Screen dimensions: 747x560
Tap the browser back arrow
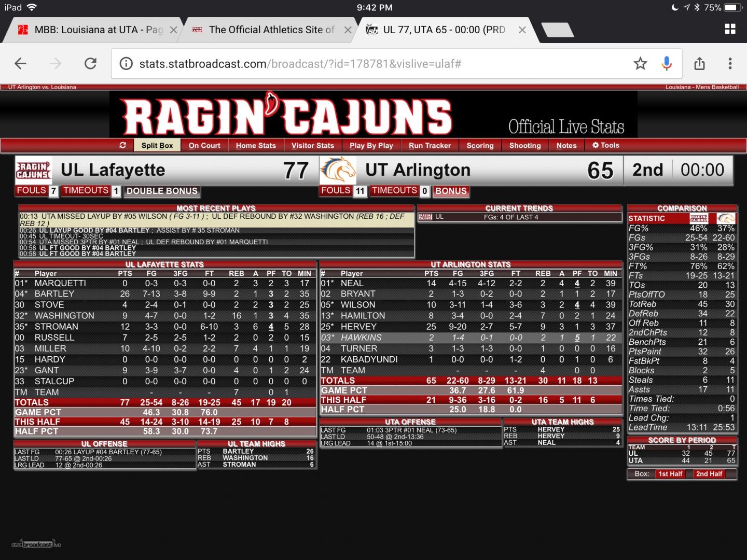(21, 64)
